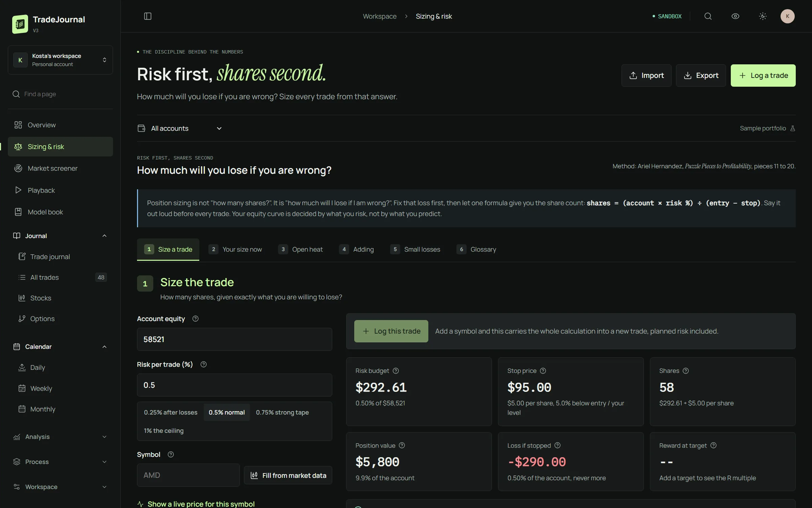Open the Options journal page
The height and width of the screenshot is (508, 812).
pos(63,319)
